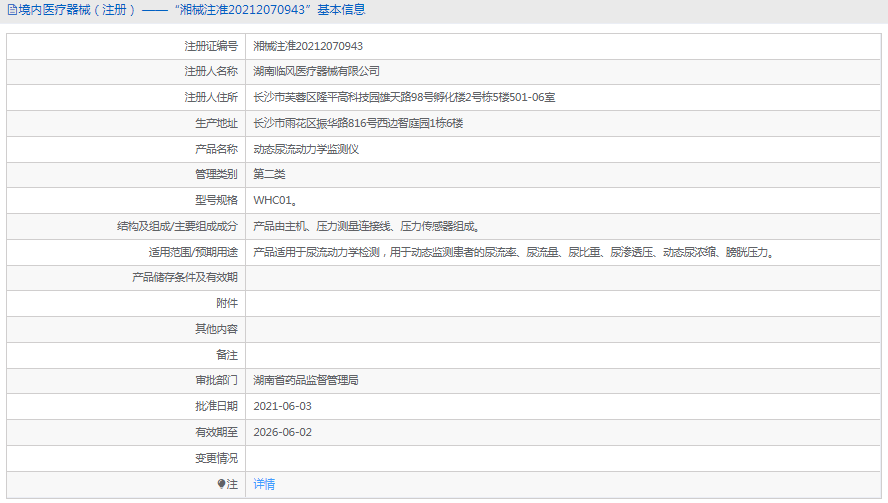This screenshot has width=888, height=503.
Task: Click the 变更情况 row label
Action: 216,458
